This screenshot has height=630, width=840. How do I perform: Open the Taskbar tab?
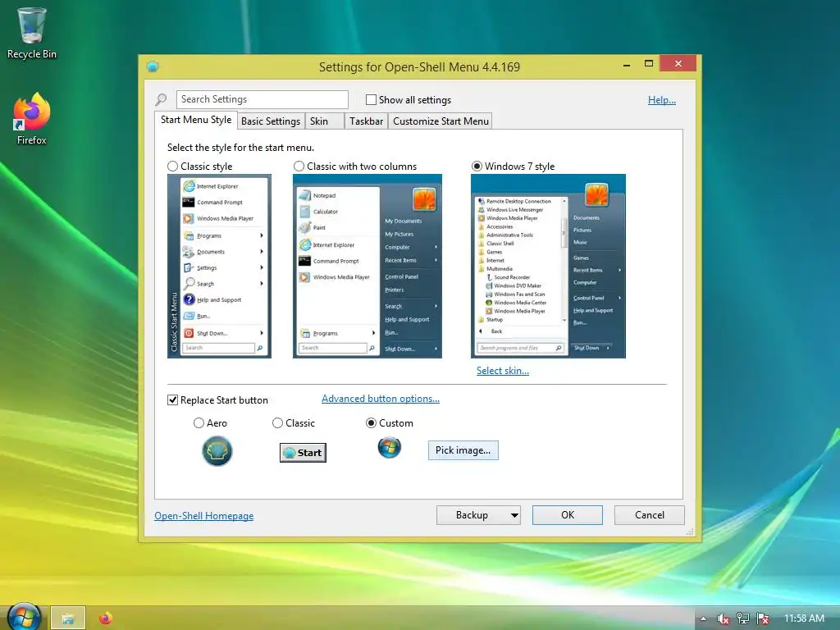click(367, 121)
